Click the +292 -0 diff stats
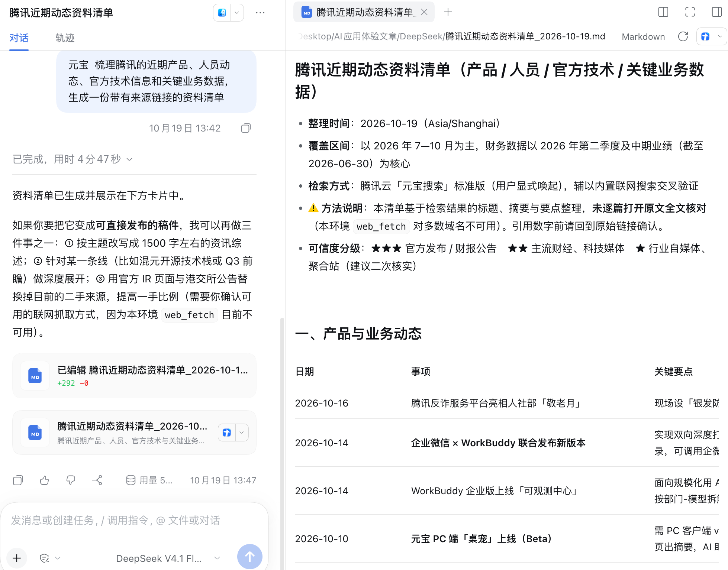Viewport: 728px width, 570px height. [73, 383]
